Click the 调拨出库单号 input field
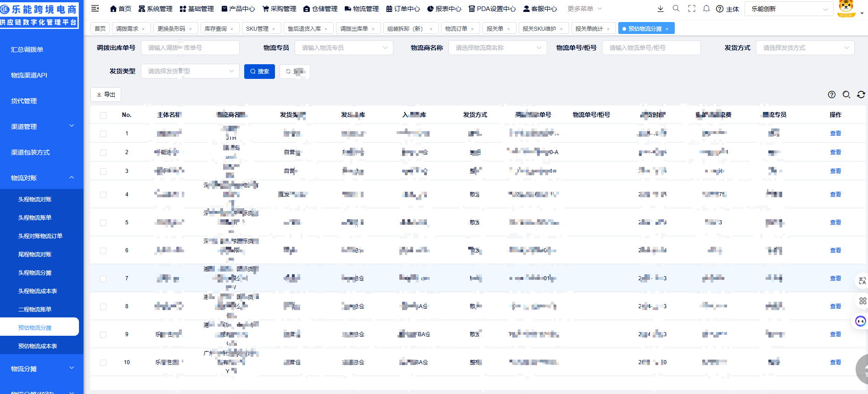The image size is (868, 394). 190,48
